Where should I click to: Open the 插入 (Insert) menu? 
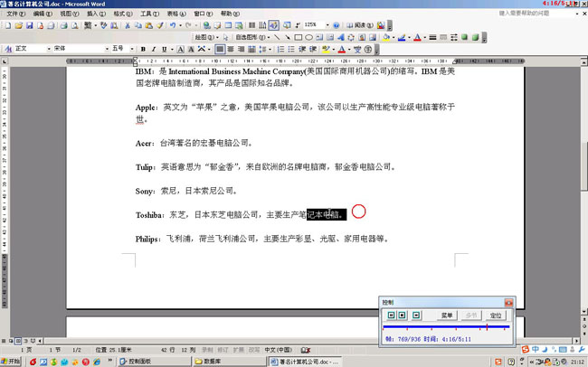tap(94, 14)
